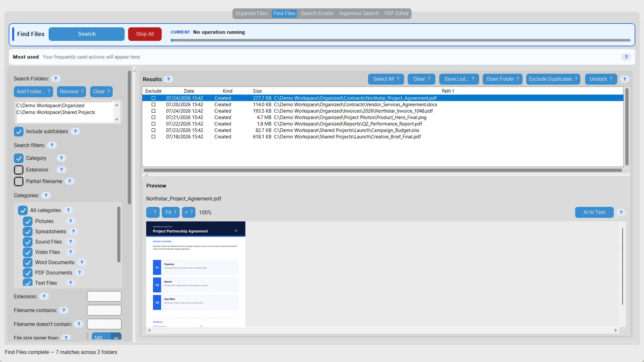Open help icon next to Search Folders
The image size is (644, 362).
(x=56, y=78)
